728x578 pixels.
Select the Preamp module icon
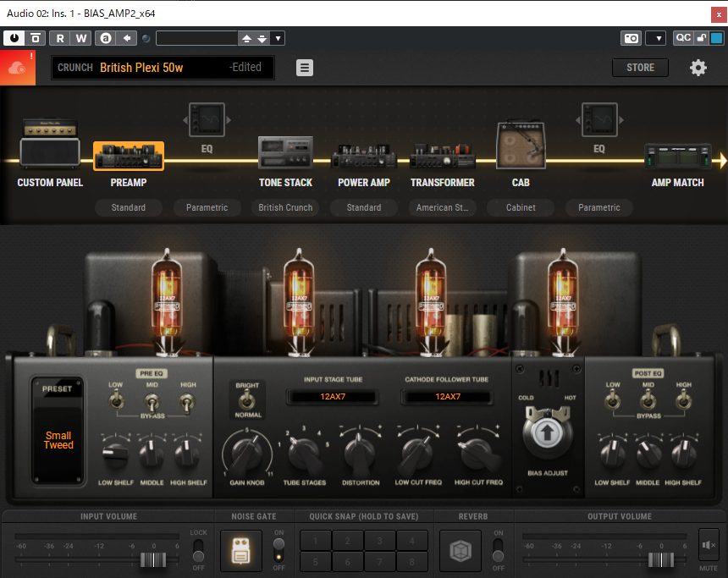click(129, 157)
